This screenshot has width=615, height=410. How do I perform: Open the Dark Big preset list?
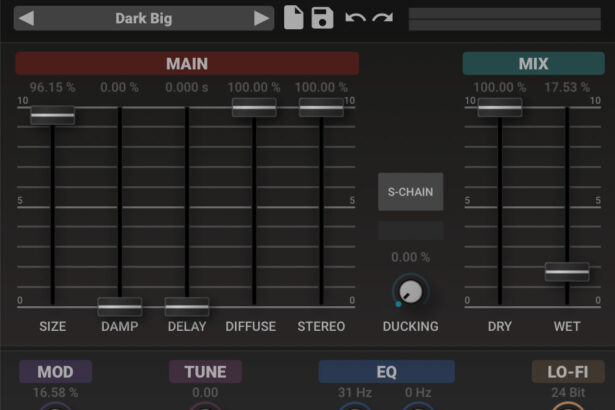[x=144, y=18]
